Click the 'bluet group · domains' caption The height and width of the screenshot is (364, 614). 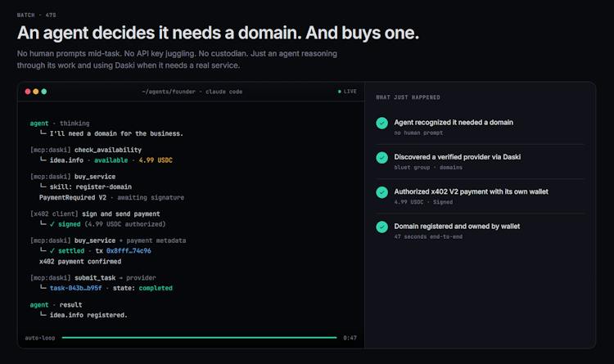[428, 168]
